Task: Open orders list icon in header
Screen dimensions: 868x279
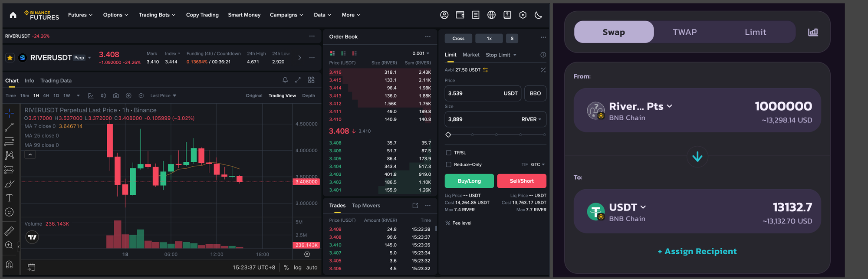Action: point(476,15)
